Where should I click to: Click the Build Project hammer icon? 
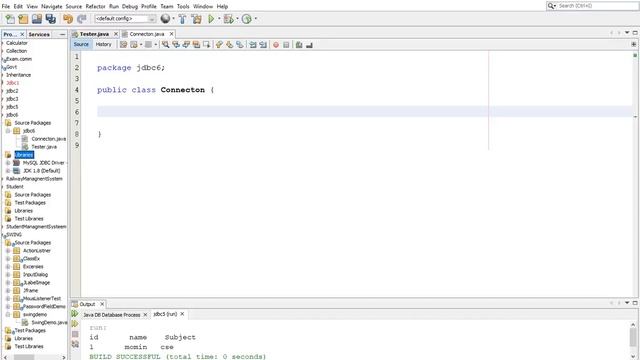[x=182, y=19]
